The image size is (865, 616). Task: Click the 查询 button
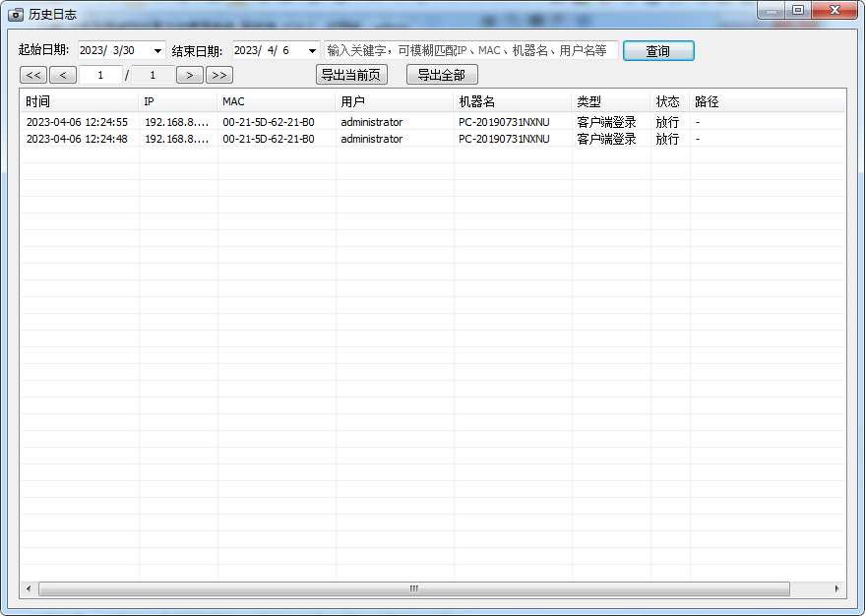(x=658, y=51)
